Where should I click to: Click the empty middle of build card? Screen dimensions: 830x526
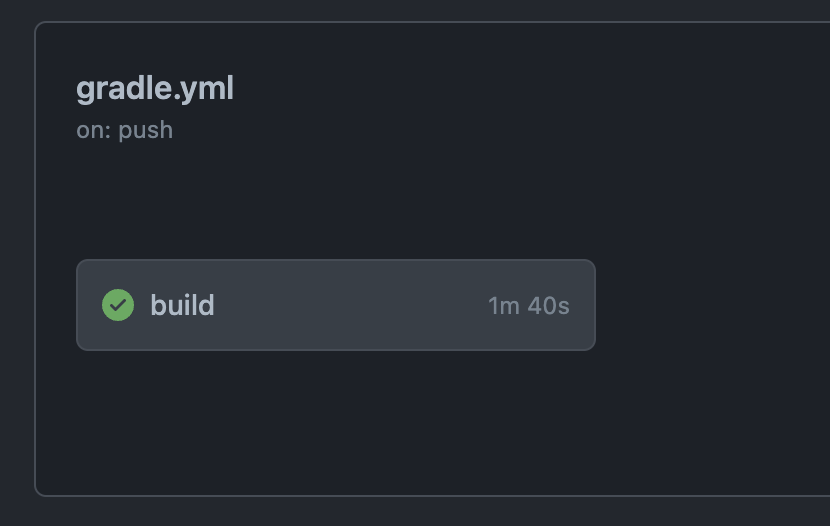[350, 305]
